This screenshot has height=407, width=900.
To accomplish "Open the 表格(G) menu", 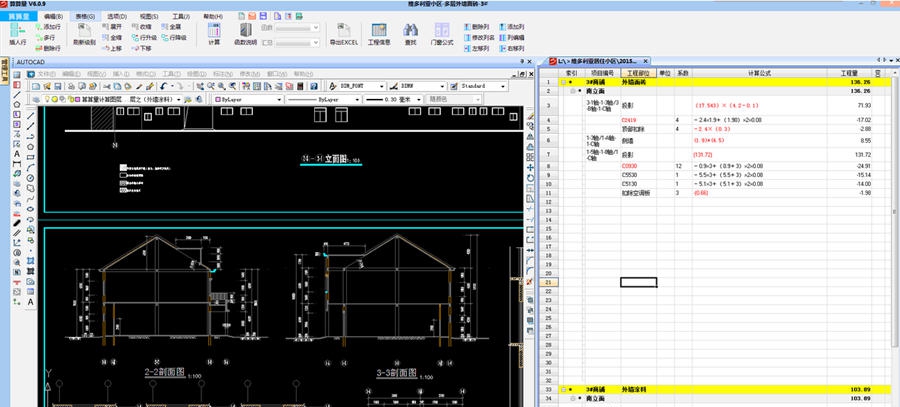I will click(x=86, y=17).
